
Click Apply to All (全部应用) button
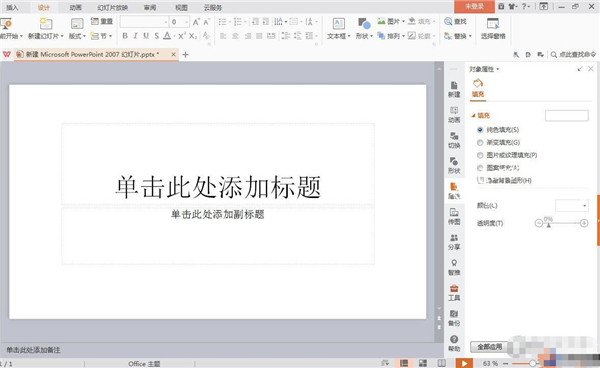pyautogui.click(x=489, y=347)
